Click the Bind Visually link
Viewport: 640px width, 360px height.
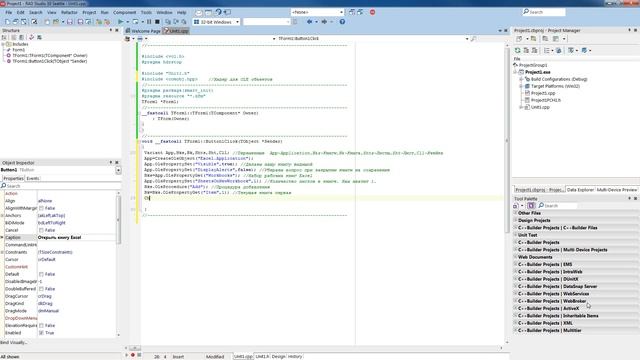13,342
